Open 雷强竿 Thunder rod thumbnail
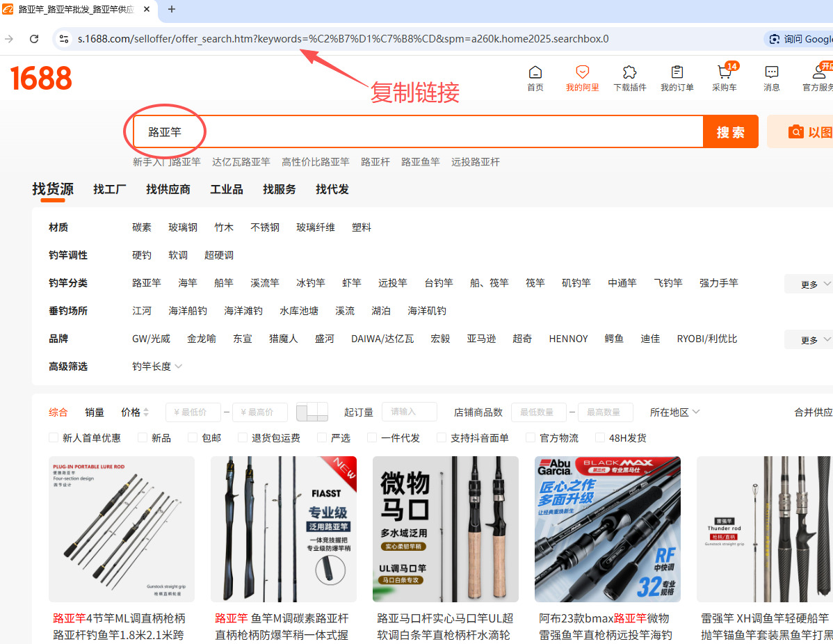The height and width of the screenshot is (644, 833). pyautogui.click(x=765, y=529)
